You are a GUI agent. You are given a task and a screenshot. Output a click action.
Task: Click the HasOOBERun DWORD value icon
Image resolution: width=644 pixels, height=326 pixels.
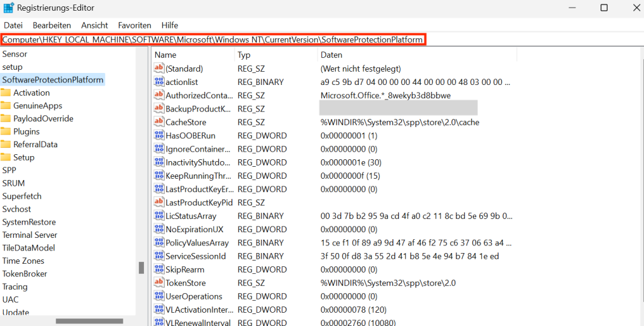(158, 135)
